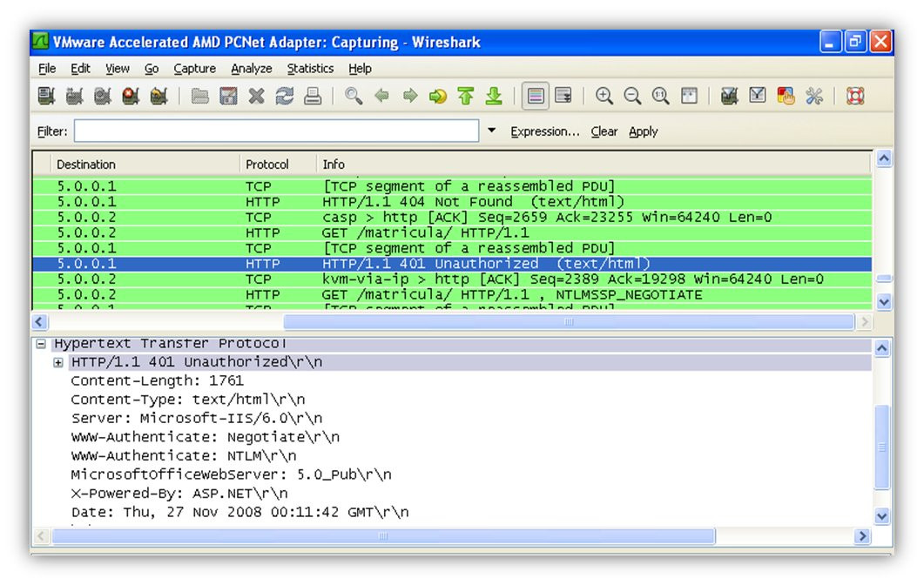924x585 pixels.
Task: Open Coloring Rules icon in toolbar
Action: [x=786, y=96]
